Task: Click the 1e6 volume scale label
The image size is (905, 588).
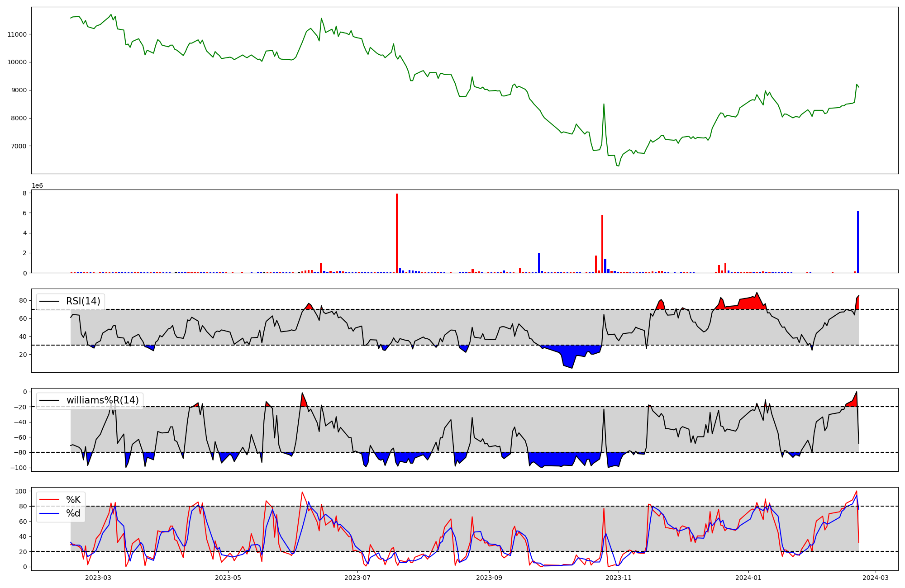Action: click(37, 186)
